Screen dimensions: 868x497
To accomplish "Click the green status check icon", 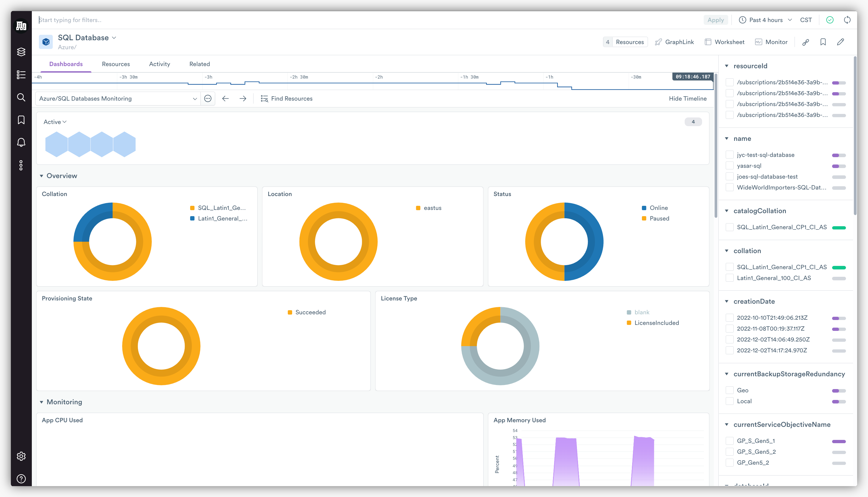I will pos(830,20).
